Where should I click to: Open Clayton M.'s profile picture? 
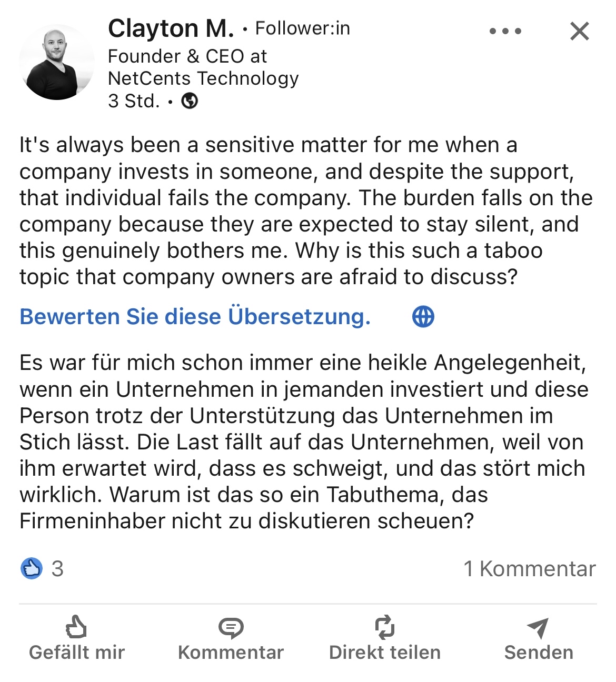[x=56, y=62]
